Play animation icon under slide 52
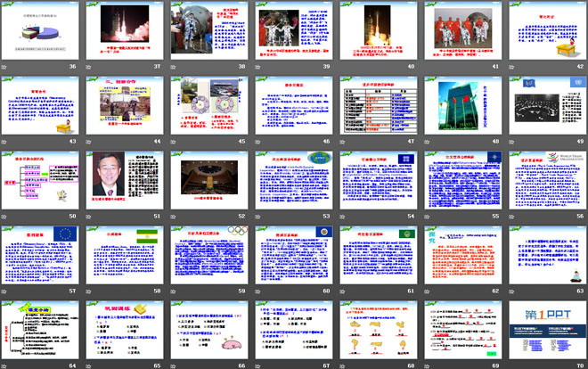588x369 pixels. coord(173,217)
